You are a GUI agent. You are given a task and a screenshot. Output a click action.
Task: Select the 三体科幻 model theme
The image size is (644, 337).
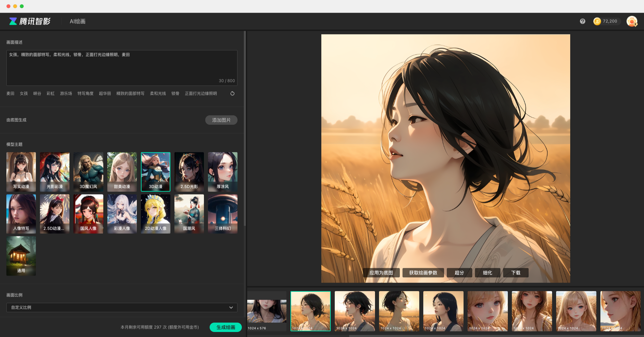222,214
